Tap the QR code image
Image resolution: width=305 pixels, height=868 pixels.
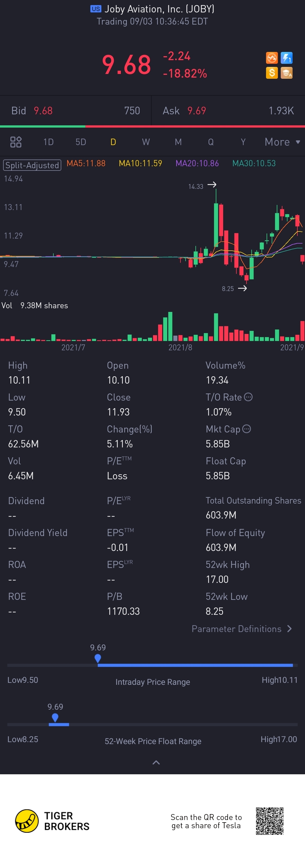(269, 821)
